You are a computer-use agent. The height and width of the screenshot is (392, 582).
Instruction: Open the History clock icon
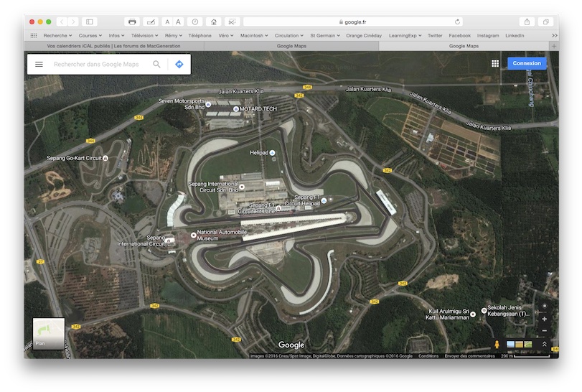coord(195,22)
